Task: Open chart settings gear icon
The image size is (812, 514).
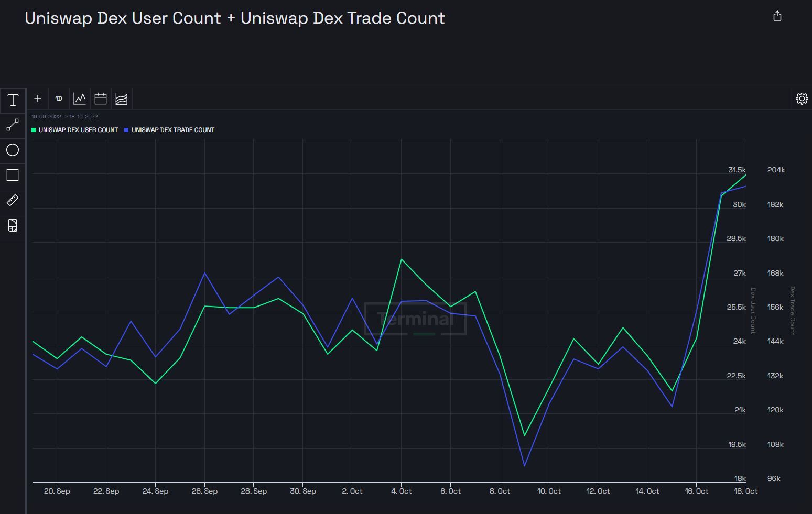Action: coord(802,99)
